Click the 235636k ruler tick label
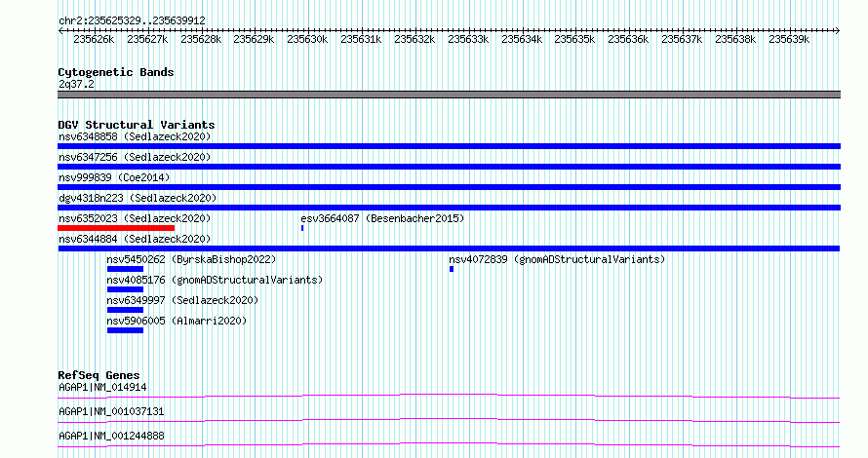Viewport: 868px width, 458px height. tap(628, 39)
